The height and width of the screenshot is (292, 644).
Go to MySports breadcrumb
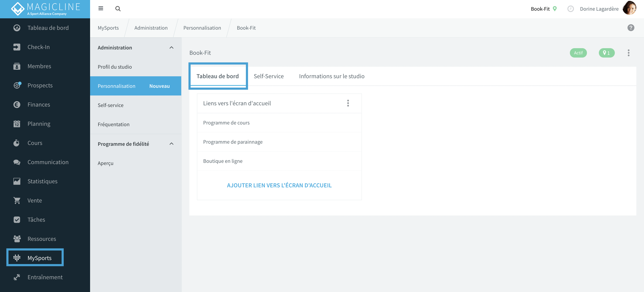click(108, 28)
